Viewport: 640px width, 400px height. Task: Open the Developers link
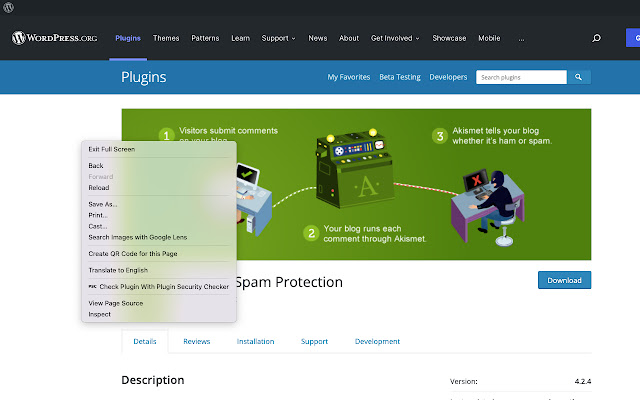(x=448, y=77)
